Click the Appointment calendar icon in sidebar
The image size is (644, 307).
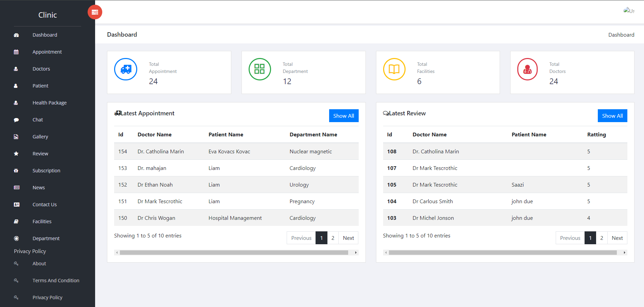(16, 52)
